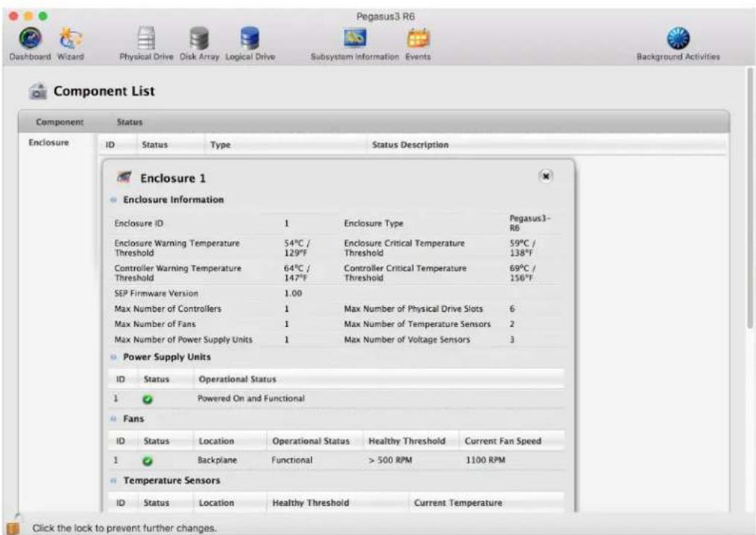This screenshot has height=535, width=756.
Task: Click the Component List header icon
Action: 37,91
